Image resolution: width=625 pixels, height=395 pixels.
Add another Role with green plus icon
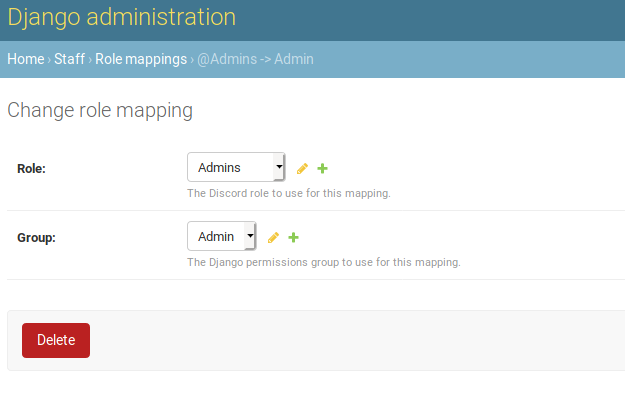coord(322,169)
